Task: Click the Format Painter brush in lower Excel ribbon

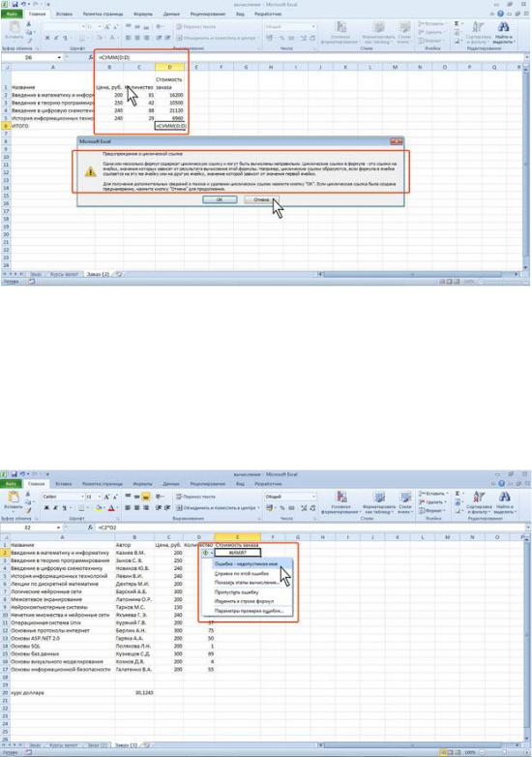Action: (x=28, y=510)
